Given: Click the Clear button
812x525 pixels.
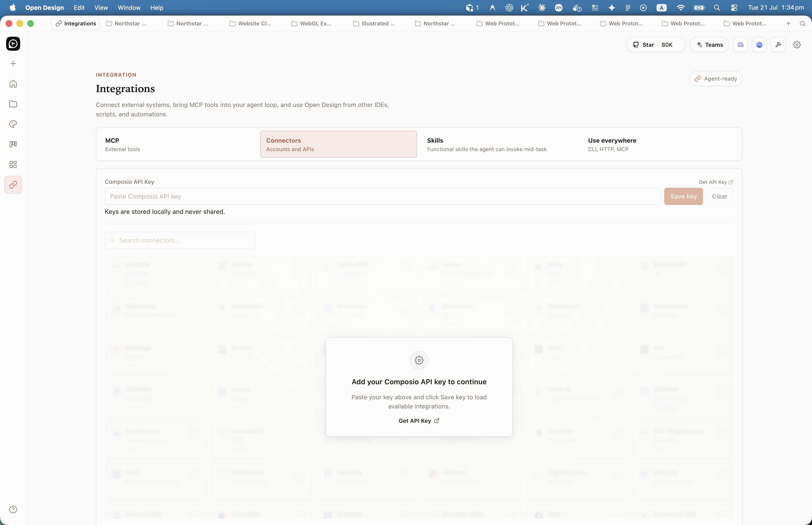Looking at the screenshot, I should click(x=719, y=196).
